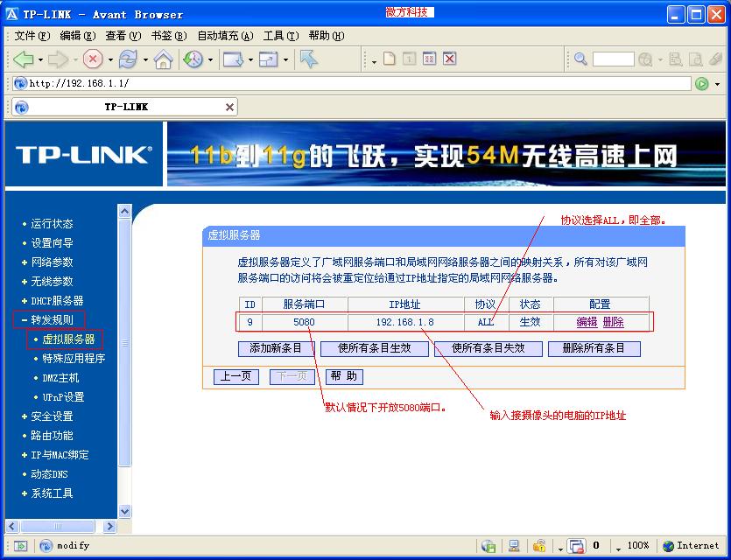Click the window-with-down-arrow toolbar icon
This screenshot has width=731, height=560.
[233, 59]
